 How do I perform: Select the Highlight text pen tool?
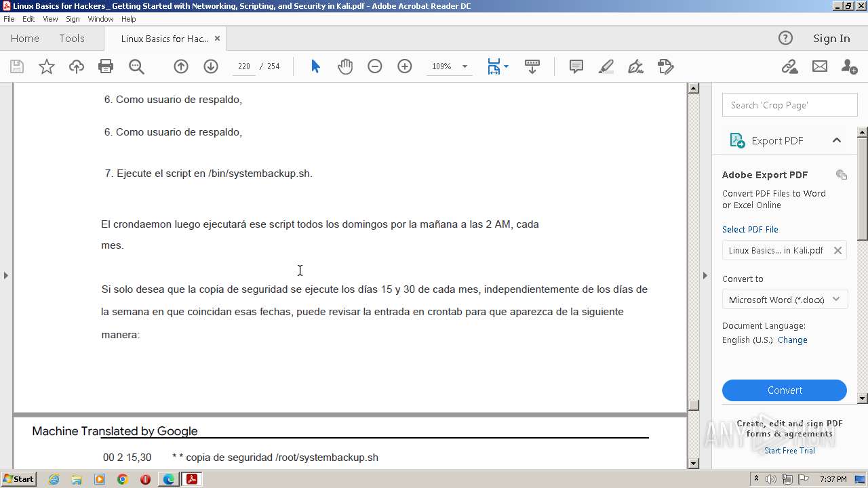[606, 66]
